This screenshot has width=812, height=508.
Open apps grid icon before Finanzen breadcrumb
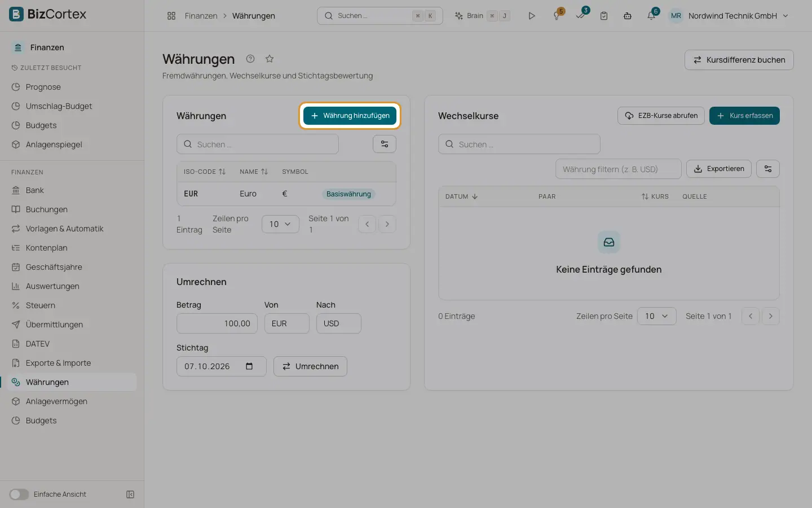pos(171,16)
